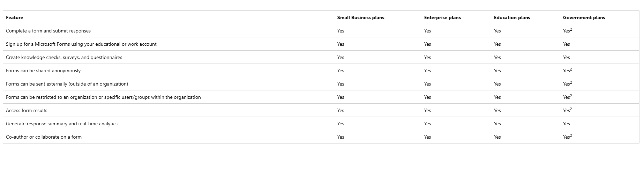Click Enterprise plans Yes for Access form results
Screen dimensions: 644x177
[427, 110]
